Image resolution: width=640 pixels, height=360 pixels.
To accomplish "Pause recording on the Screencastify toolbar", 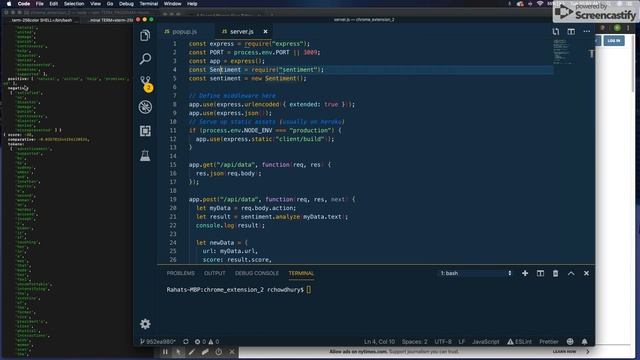I will pyautogui.click(x=165, y=352).
